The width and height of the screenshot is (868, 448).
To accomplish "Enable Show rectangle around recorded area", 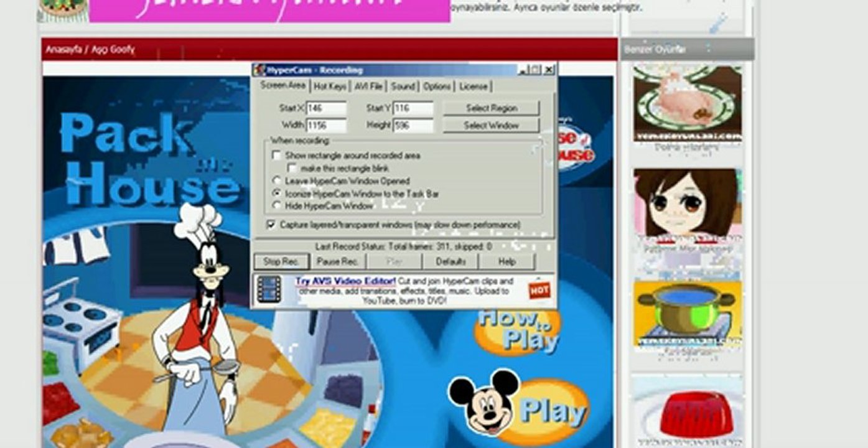I will point(277,156).
